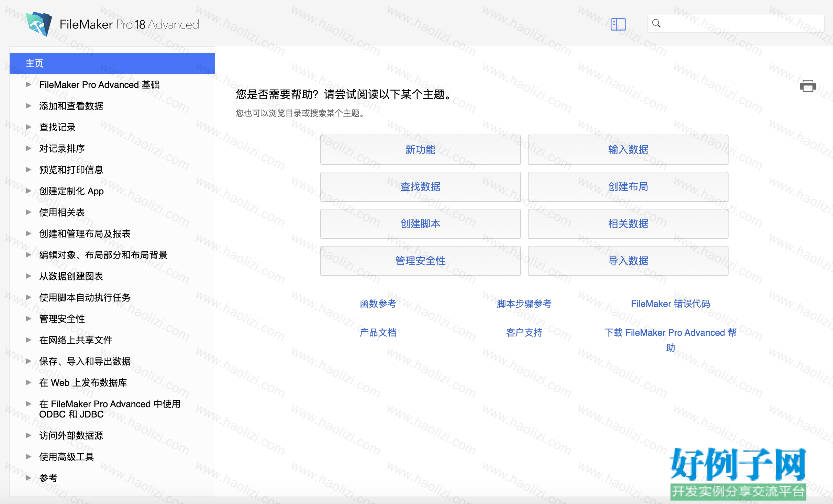
Task: Open 在 Web 上发布数据库 topic
Action: point(83,383)
